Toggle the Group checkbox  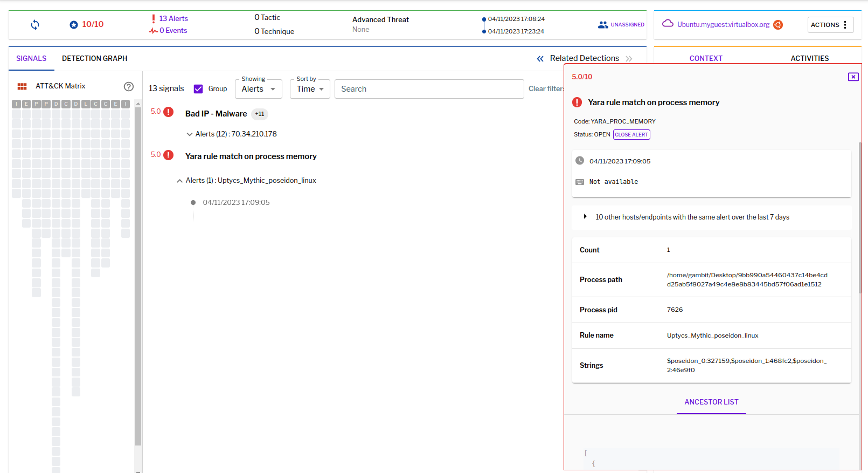point(198,89)
